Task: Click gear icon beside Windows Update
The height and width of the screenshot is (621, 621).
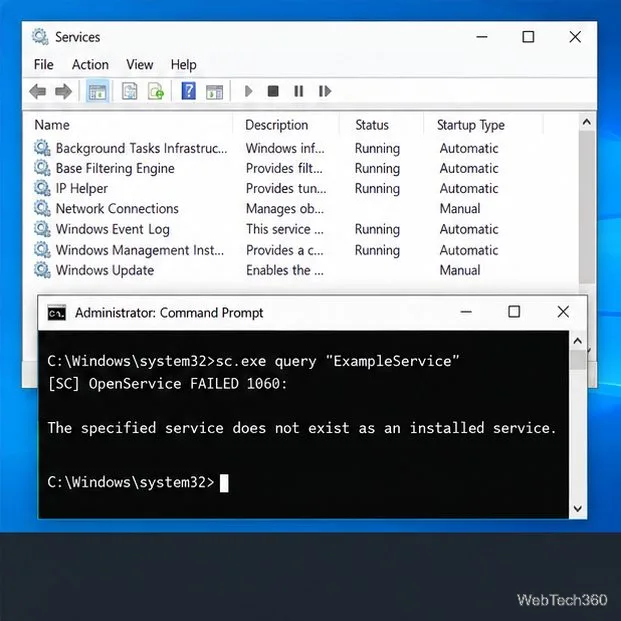Action: pyautogui.click(x=42, y=270)
